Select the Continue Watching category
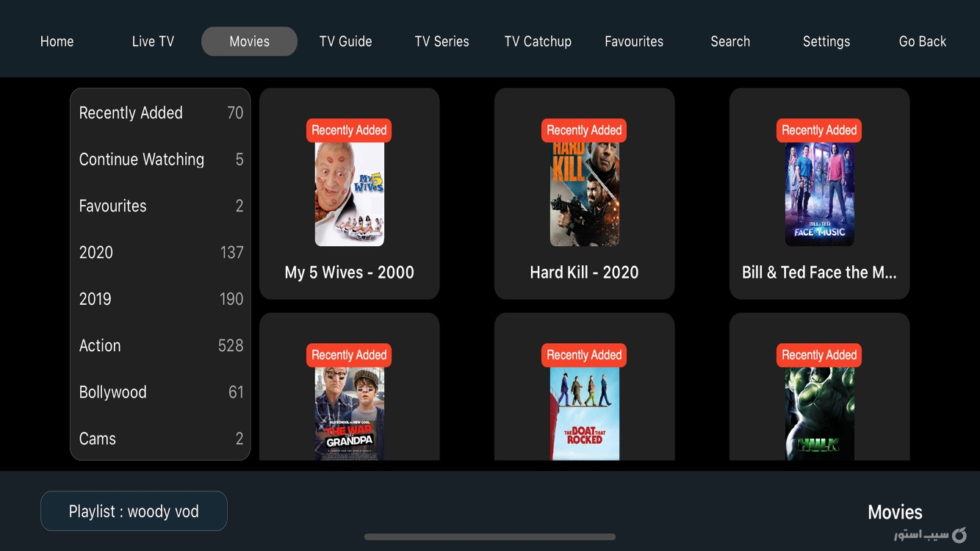The width and height of the screenshot is (980, 551). pos(160,159)
